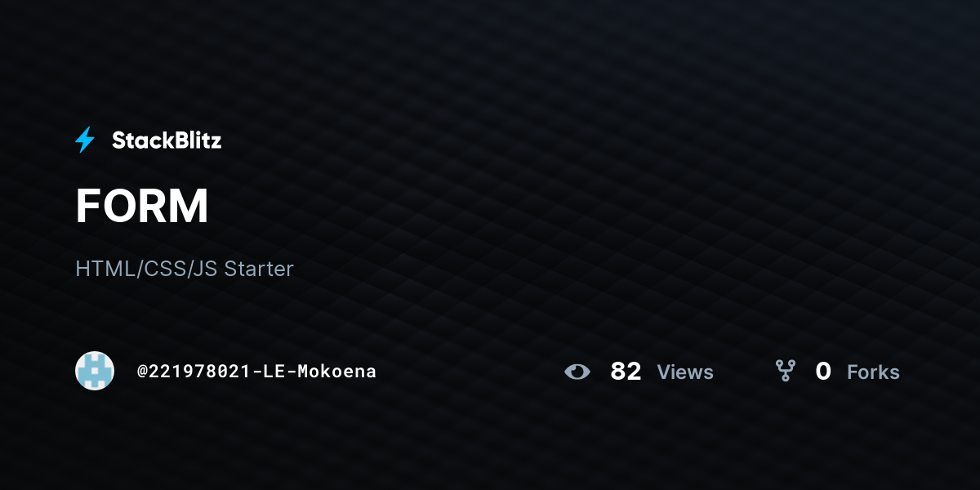Screen dimensions: 980x490
Task: Click the eye icon beside 82
Action: tap(577, 372)
